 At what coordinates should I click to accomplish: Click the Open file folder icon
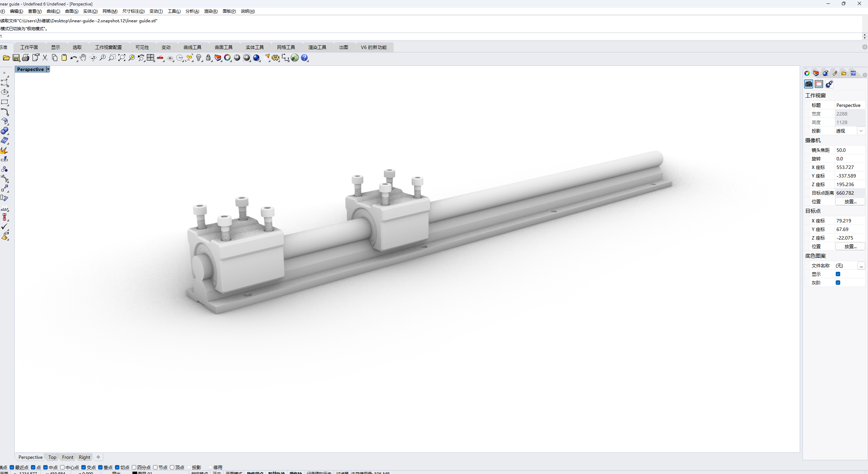click(6, 58)
